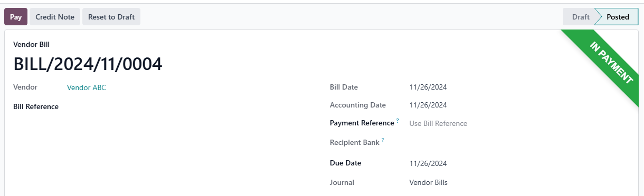Open the Vendor ABC link
Viewport: 644px width, 196px height.
pyautogui.click(x=87, y=87)
